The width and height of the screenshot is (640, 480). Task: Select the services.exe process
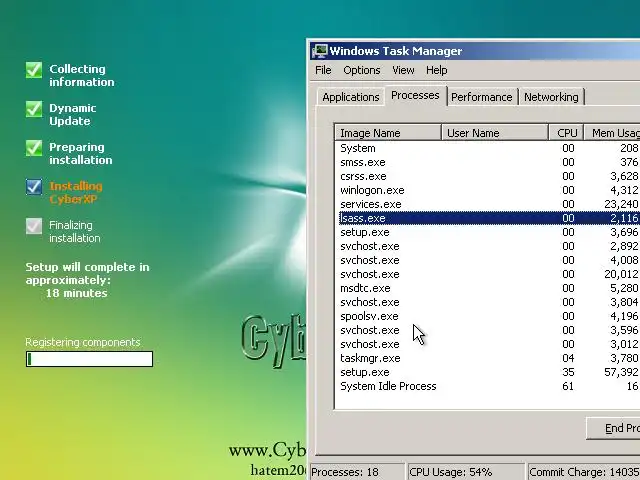[488, 204]
